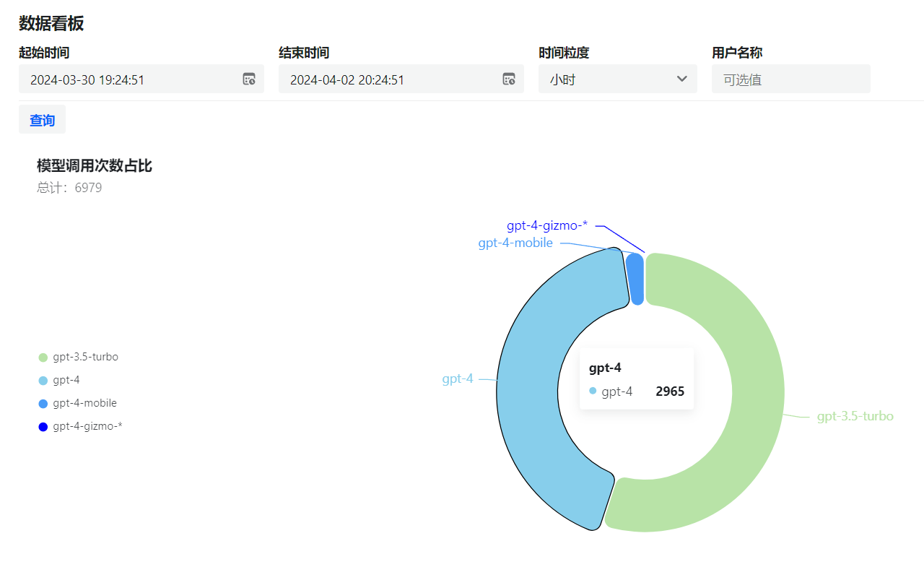Expand the time granularity dropdown arrow

tap(681, 79)
